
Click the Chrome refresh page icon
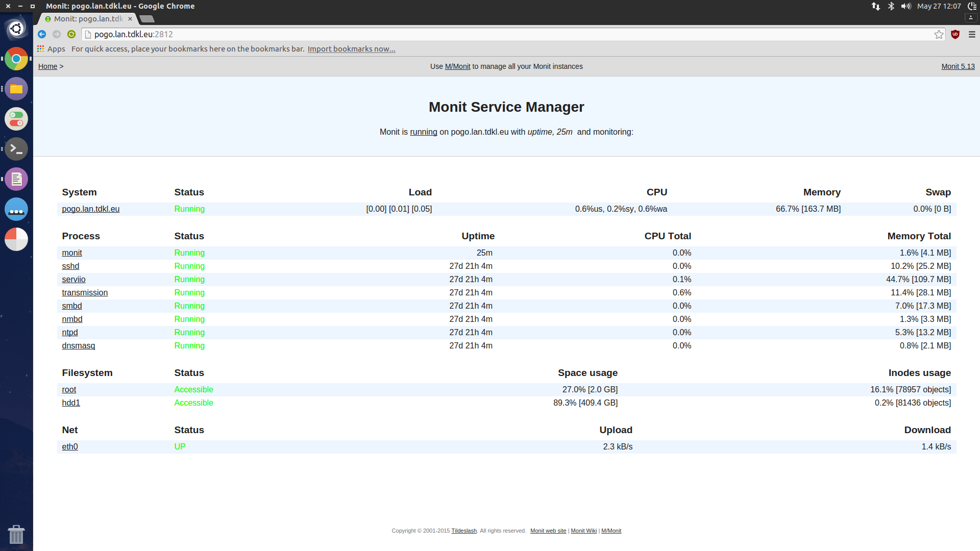click(69, 34)
